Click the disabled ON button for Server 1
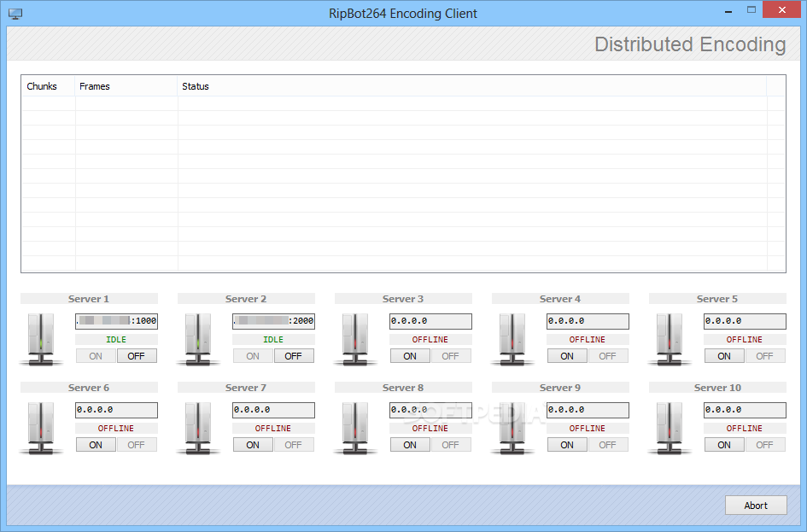 click(x=96, y=356)
